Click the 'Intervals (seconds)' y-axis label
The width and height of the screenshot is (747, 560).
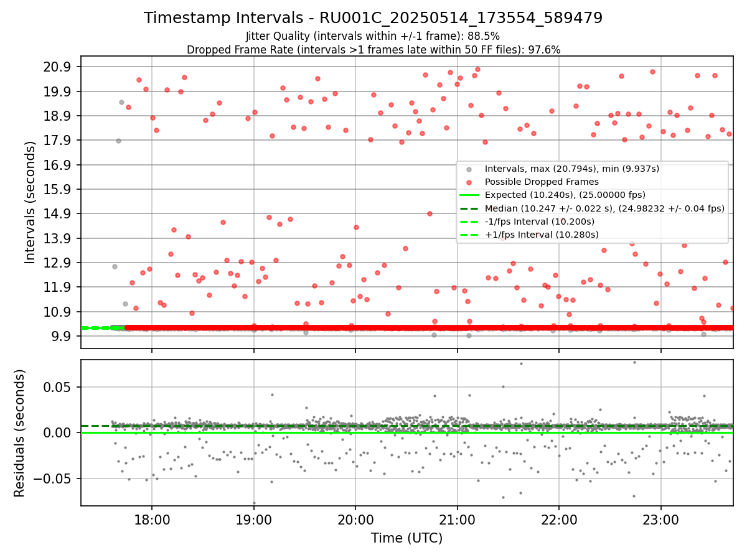tap(31, 202)
